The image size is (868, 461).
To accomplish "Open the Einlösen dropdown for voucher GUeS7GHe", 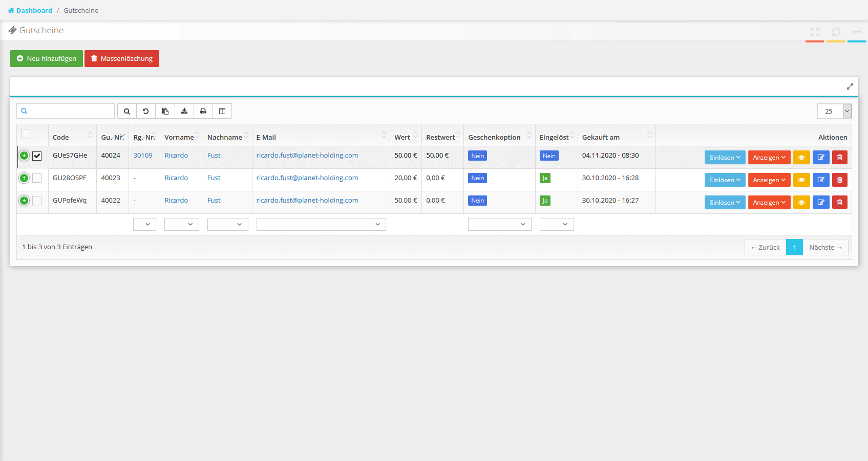I will [x=725, y=158].
